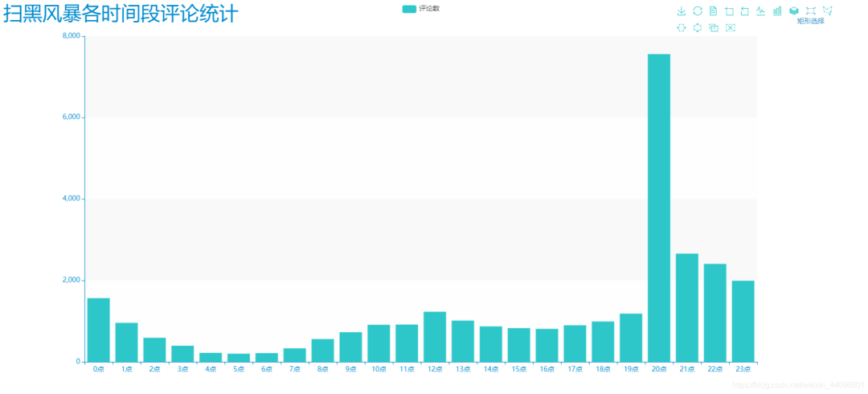Click the 16点 x-axis label
The width and height of the screenshot is (868, 394).
pos(547,370)
